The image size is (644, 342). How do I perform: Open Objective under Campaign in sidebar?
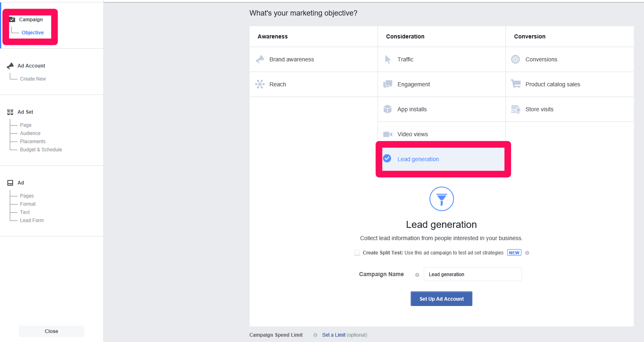[x=33, y=33]
